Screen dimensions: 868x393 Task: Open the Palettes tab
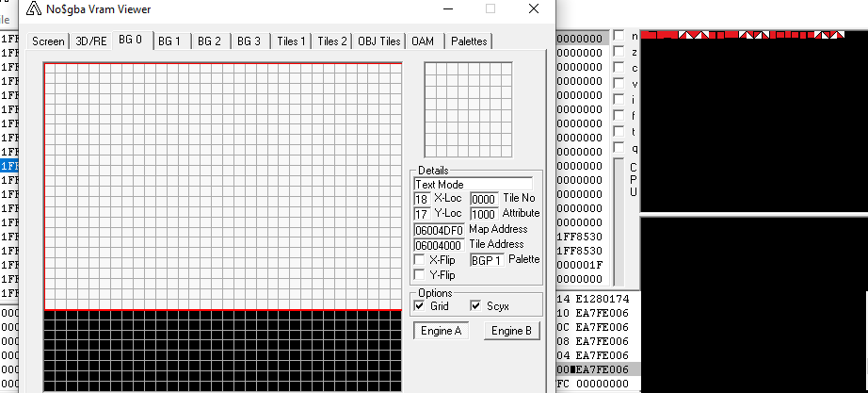point(469,41)
